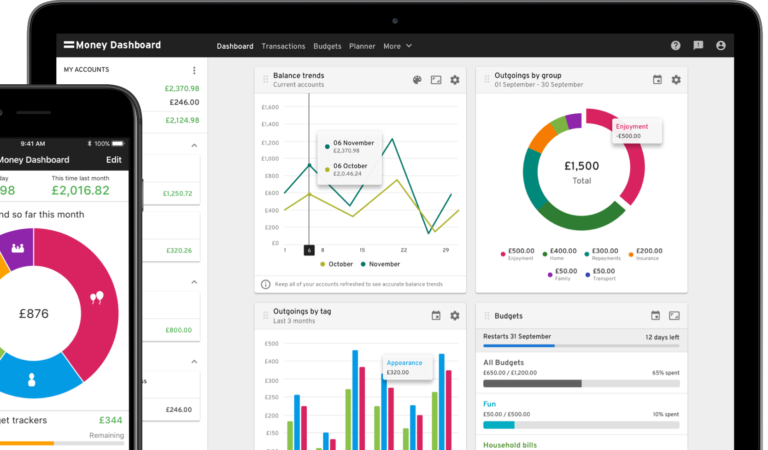Grab the Budgets widget drag handle
The height and width of the screenshot is (450, 768).
(x=487, y=316)
